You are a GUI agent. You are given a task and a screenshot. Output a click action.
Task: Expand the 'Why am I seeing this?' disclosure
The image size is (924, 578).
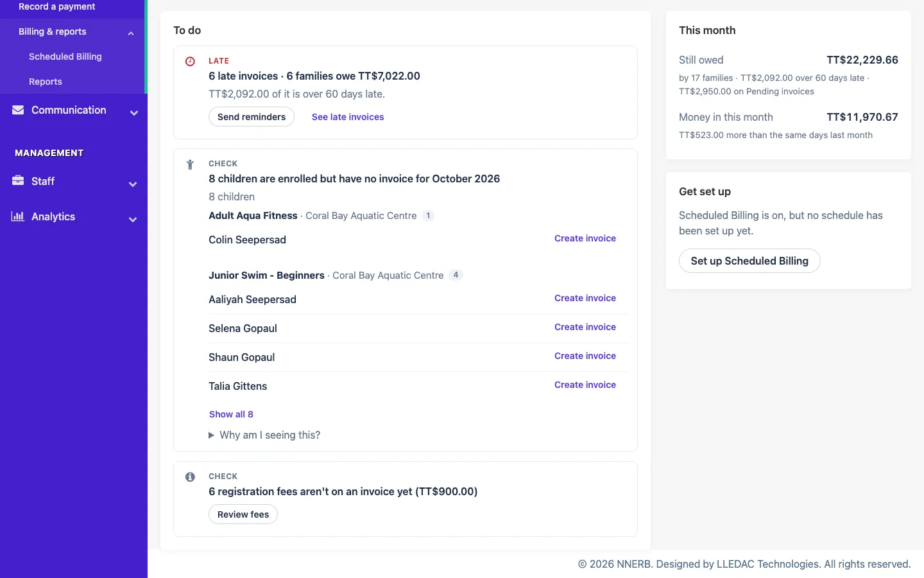click(264, 435)
